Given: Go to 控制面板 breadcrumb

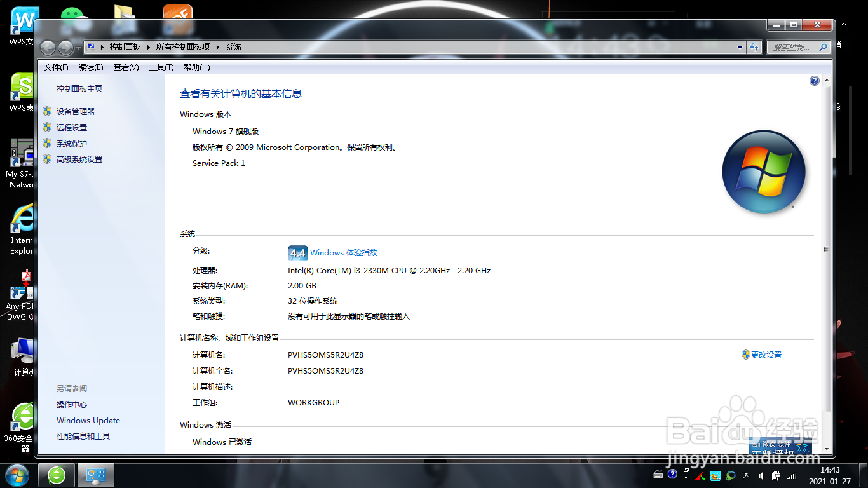Looking at the screenshot, I should point(125,47).
